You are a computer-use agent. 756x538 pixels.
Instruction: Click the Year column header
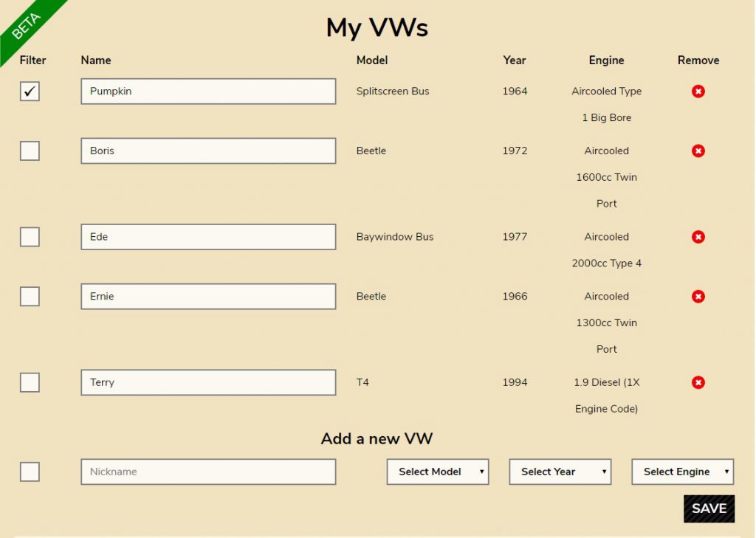click(515, 61)
